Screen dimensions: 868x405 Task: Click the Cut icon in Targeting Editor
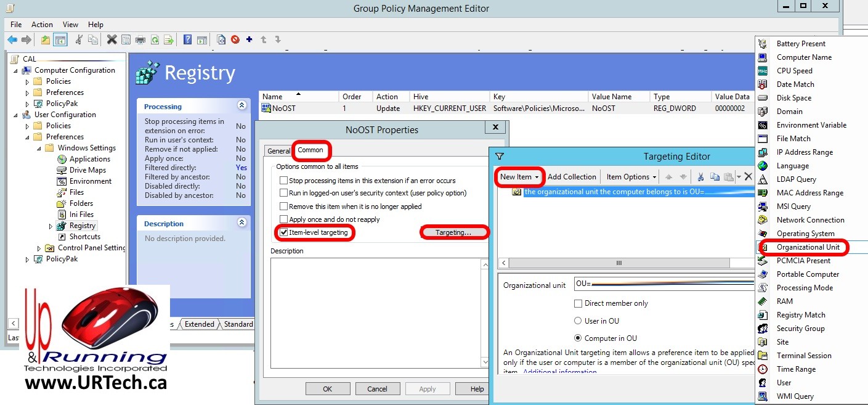pos(700,177)
